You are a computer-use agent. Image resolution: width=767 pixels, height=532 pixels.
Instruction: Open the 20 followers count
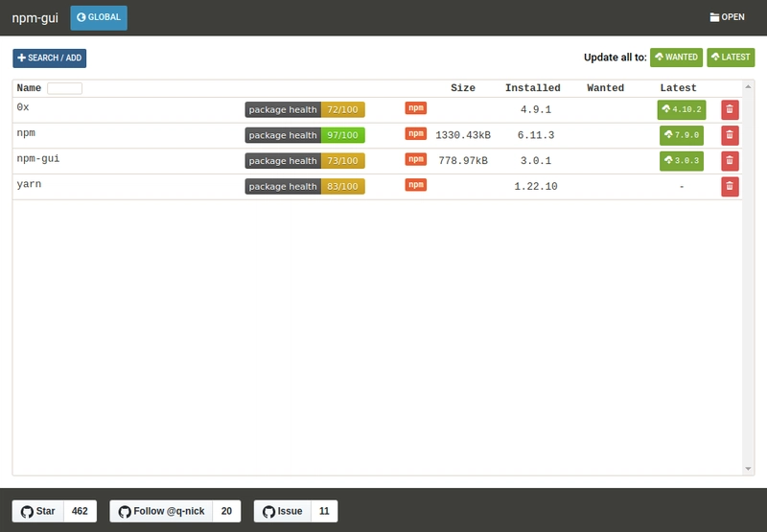click(x=226, y=511)
